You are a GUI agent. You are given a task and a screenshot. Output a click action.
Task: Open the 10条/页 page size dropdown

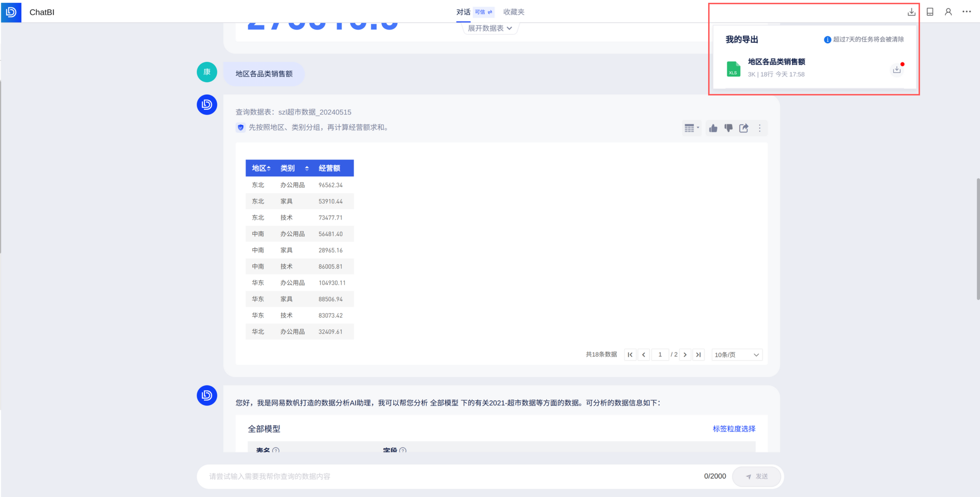point(737,355)
